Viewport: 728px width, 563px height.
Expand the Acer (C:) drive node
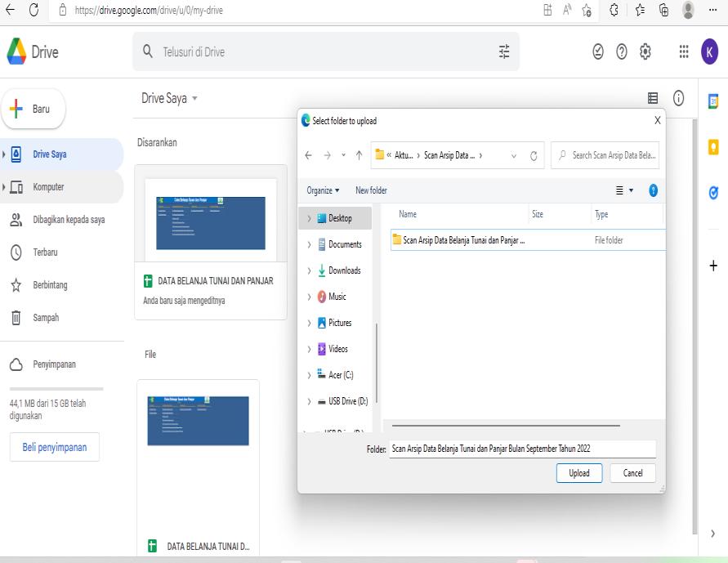pos(309,375)
